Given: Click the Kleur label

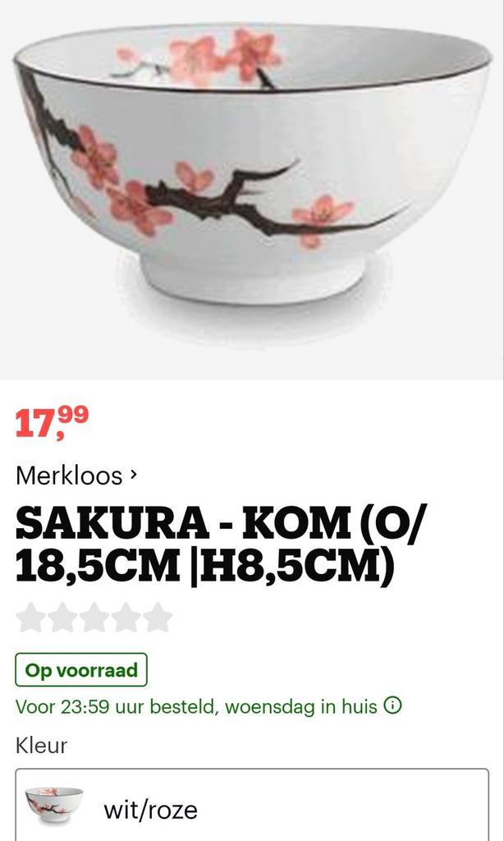Looking at the screenshot, I should (41, 746).
